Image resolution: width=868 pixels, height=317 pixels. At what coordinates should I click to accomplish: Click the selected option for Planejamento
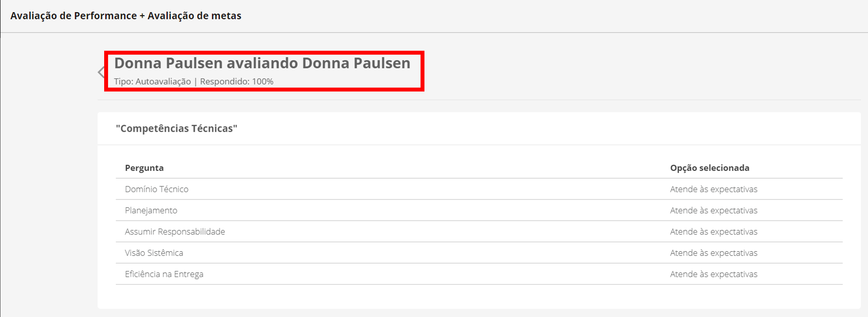tap(713, 211)
